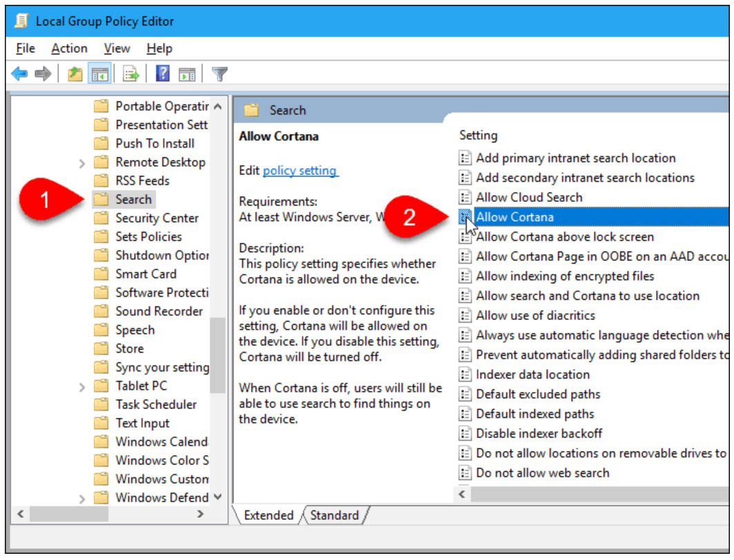Click the 'policy setting' edit link

click(x=300, y=170)
